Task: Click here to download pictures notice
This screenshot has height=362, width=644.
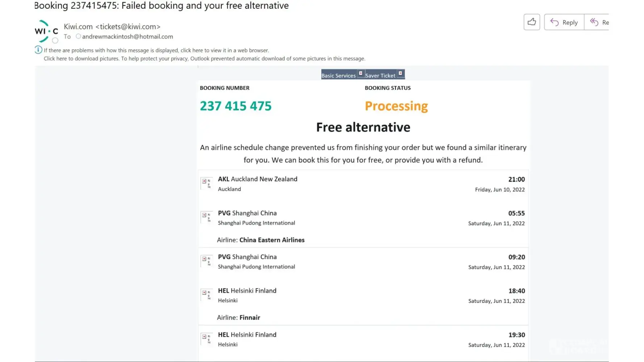Action: coord(205,59)
